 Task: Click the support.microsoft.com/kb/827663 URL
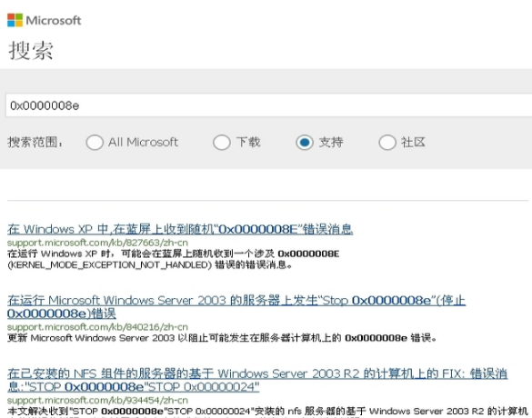(97, 243)
